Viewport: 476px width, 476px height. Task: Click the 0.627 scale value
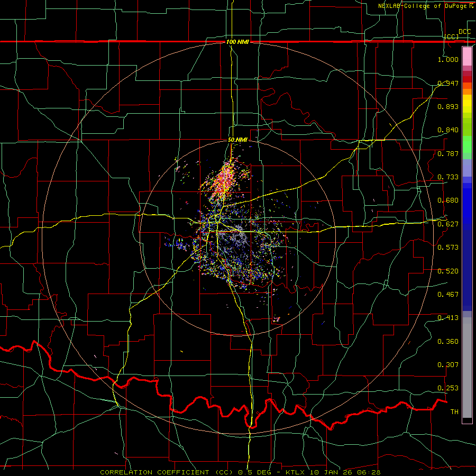(448, 224)
